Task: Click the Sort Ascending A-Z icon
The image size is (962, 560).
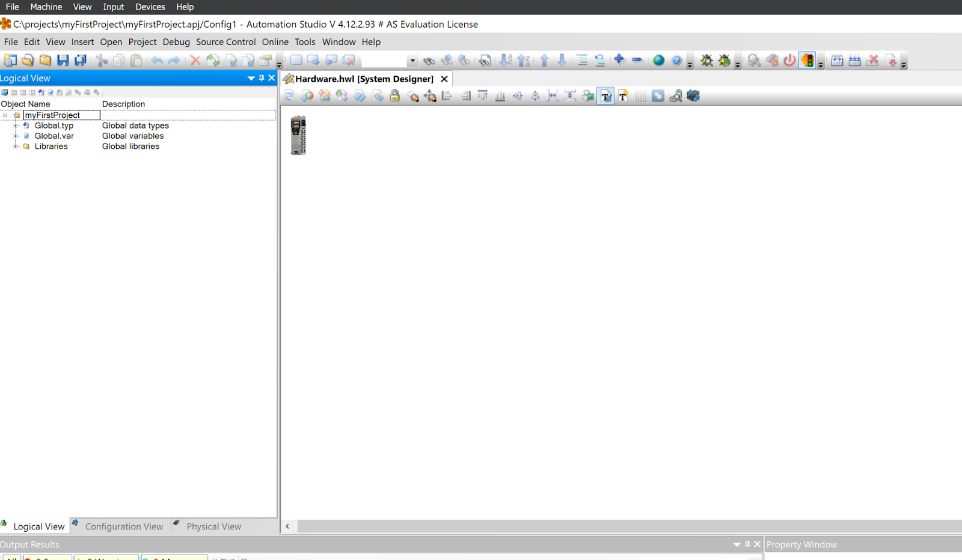Action: [506, 60]
